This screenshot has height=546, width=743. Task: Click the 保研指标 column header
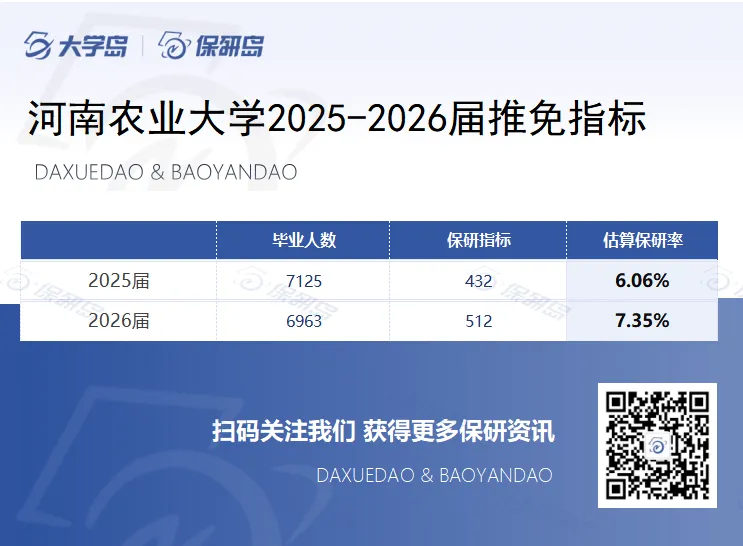click(x=479, y=240)
